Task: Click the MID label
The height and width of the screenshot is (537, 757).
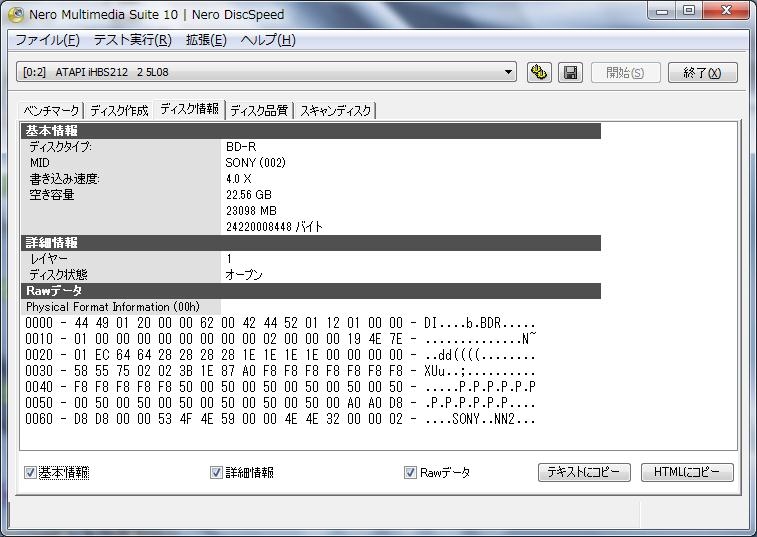Action: click(x=39, y=163)
